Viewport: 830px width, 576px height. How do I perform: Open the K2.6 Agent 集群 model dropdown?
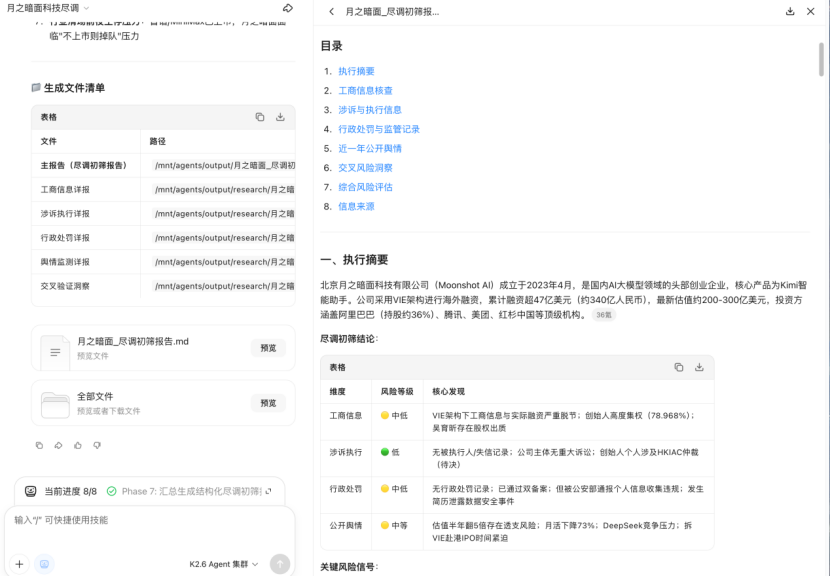tap(224, 564)
